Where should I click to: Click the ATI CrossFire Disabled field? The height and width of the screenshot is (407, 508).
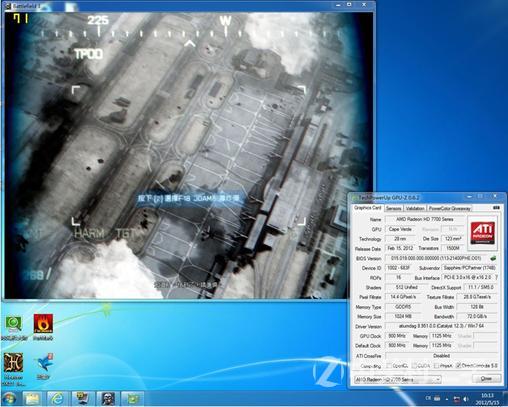coord(442,356)
